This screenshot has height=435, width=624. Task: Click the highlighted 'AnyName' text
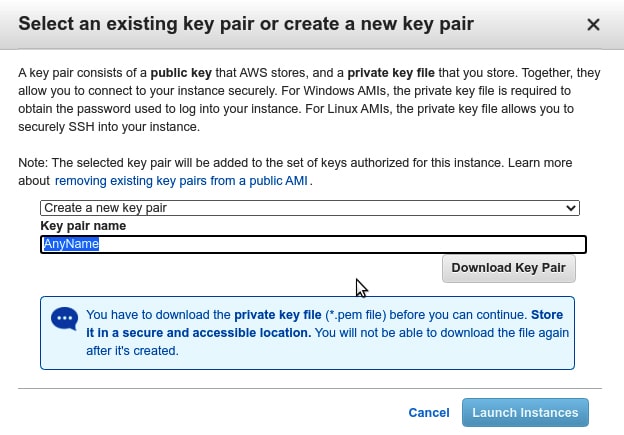pyautogui.click(x=70, y=244)
